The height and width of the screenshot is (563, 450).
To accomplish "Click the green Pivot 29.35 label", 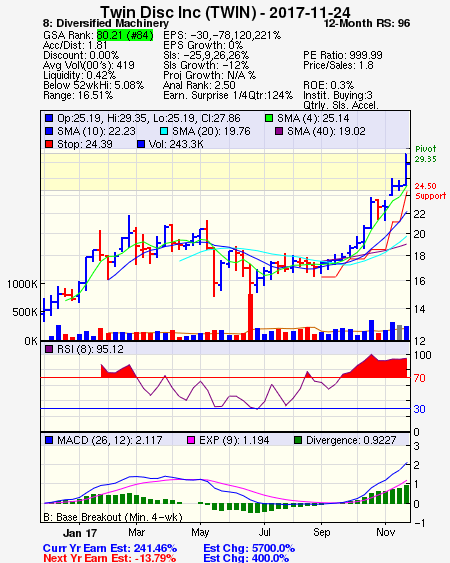I will tap(426, 154).
